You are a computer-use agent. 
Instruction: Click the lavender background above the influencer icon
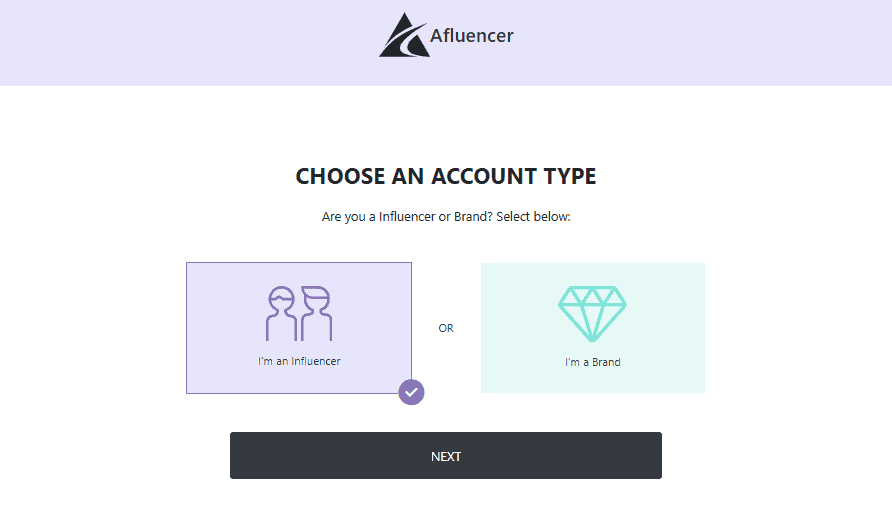(x=298, y=274)
